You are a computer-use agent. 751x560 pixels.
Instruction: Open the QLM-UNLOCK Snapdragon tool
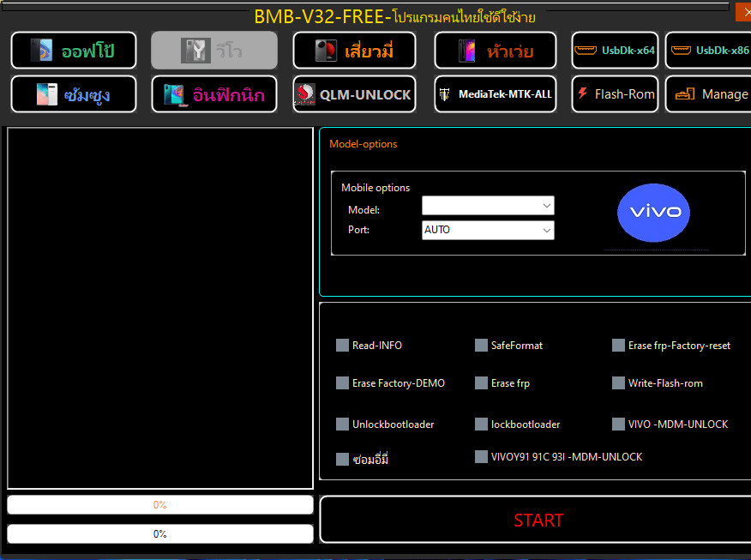pyautogui.click(x=354, y=94)
